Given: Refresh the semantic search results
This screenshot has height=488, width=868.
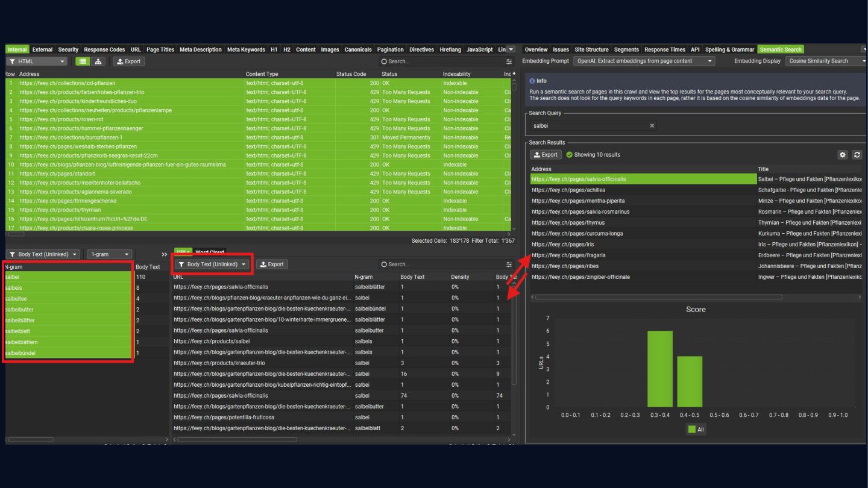Looking at the screenshot, I should tap(857, 155).
